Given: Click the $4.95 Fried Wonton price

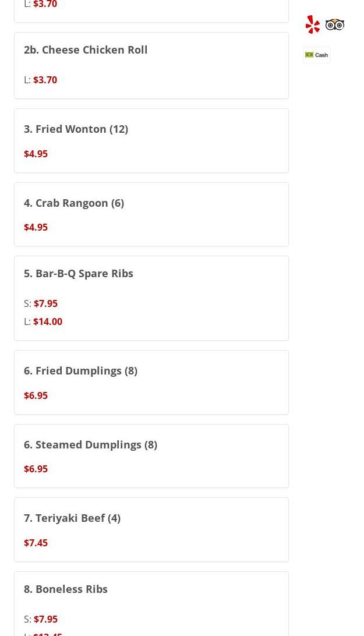Looking at the screenshot, I should pyautogui.click(x=36, y=154).
